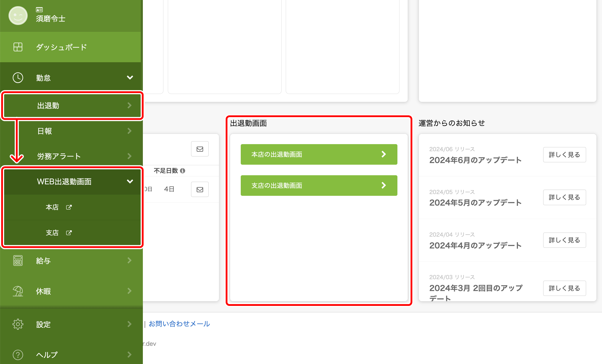Open the 出退勤 menu item
This screenshot has height=364, width=602.
72,105
